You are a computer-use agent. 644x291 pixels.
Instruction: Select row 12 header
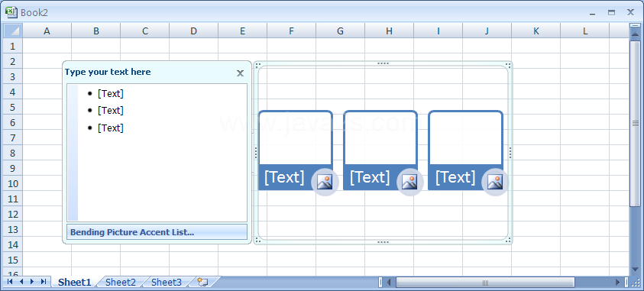tap(13, 214)
